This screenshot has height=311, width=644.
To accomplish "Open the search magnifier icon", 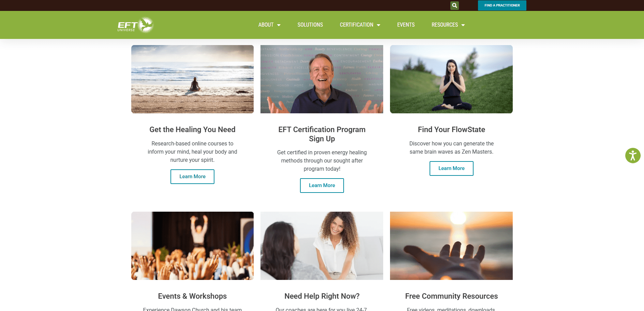I will click(x=454, y=5).
